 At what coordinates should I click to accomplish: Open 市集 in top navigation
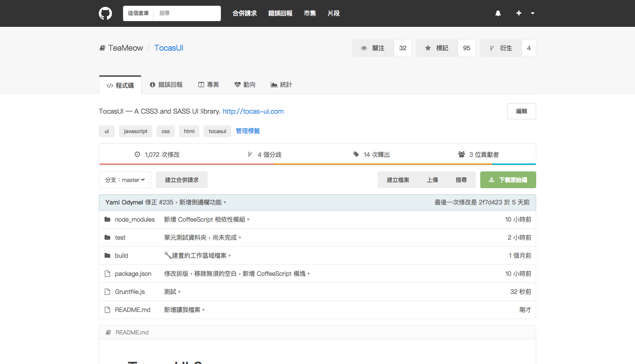click(x=310, y=13)
